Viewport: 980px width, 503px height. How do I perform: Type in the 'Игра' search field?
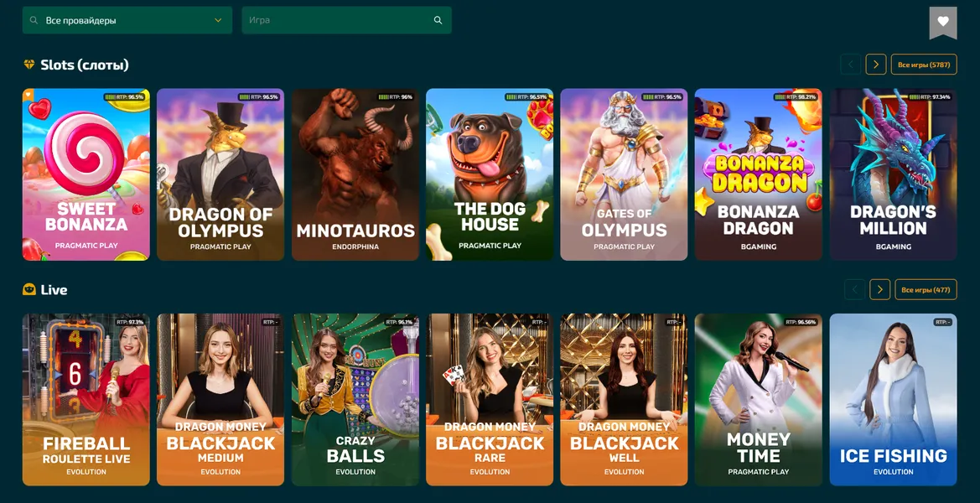[x=335, y=20]
